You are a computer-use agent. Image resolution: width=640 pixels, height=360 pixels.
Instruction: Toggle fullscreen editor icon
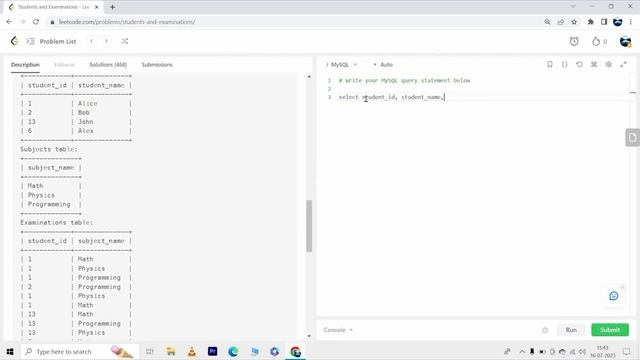point(623,64)
